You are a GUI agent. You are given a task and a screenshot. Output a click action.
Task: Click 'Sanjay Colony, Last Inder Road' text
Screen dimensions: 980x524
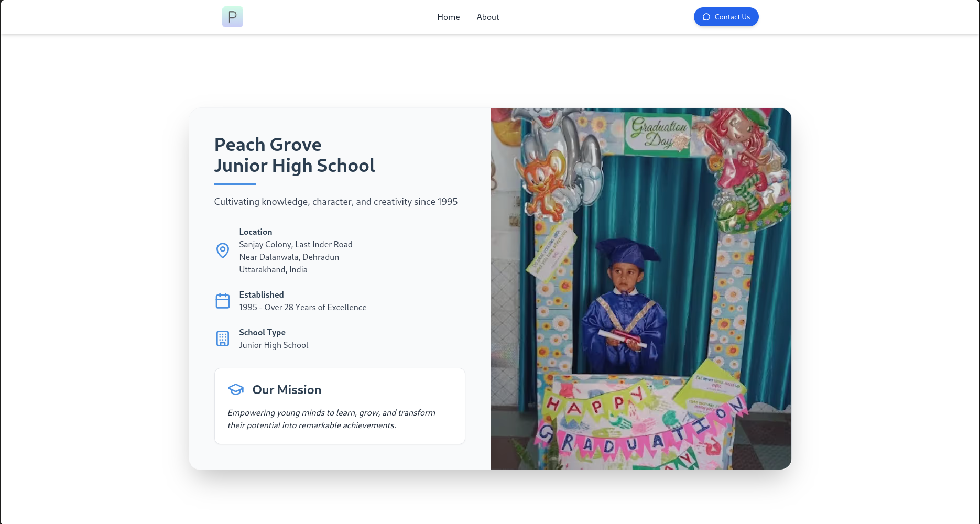coord(296,244)
